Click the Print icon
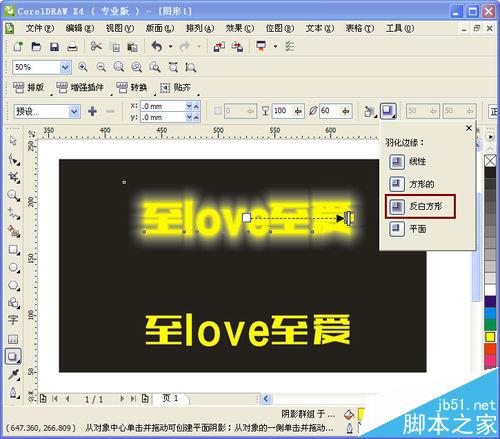Screen dimensions: 500x439 [72, 46]
